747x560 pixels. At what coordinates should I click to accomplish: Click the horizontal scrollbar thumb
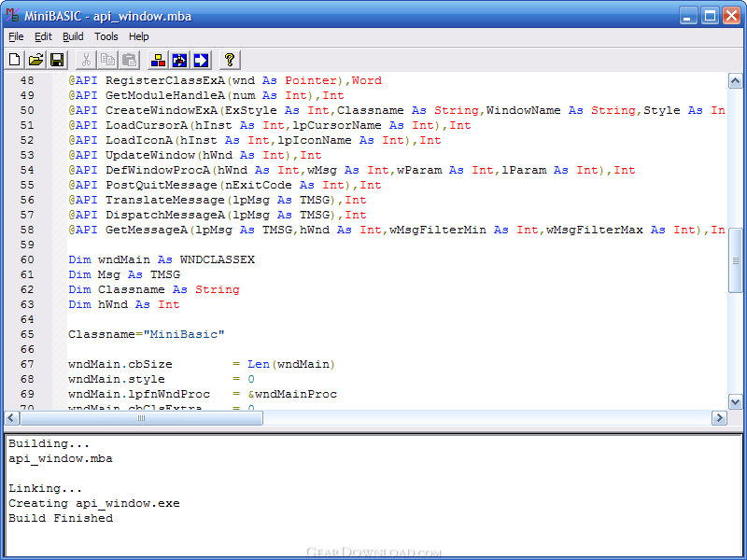pos(140,418)
